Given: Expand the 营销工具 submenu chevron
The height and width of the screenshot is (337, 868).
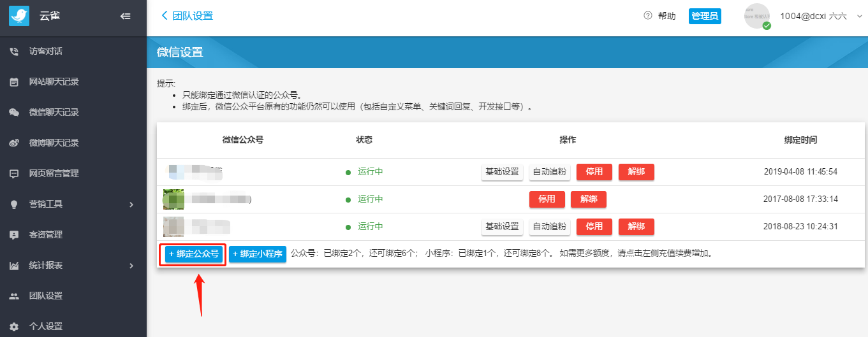Looking at the screenshot, I should (131, 204).
